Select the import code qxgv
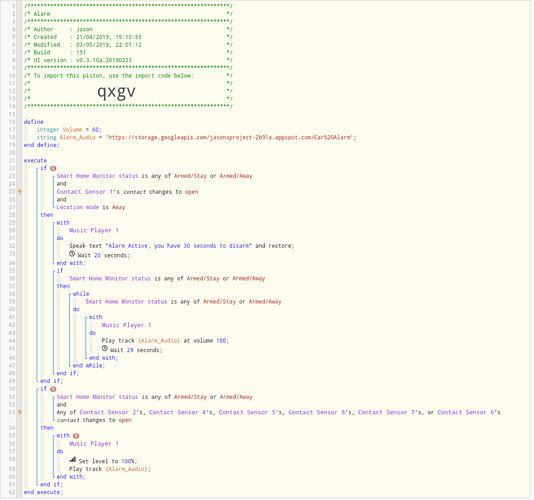 pyautogui.click(x=116, y=92)
